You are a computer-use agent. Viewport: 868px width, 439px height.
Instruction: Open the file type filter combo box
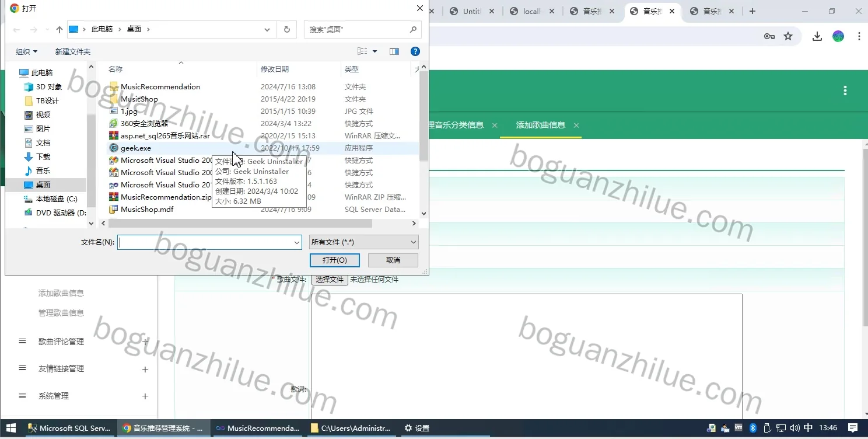[364, 242]
